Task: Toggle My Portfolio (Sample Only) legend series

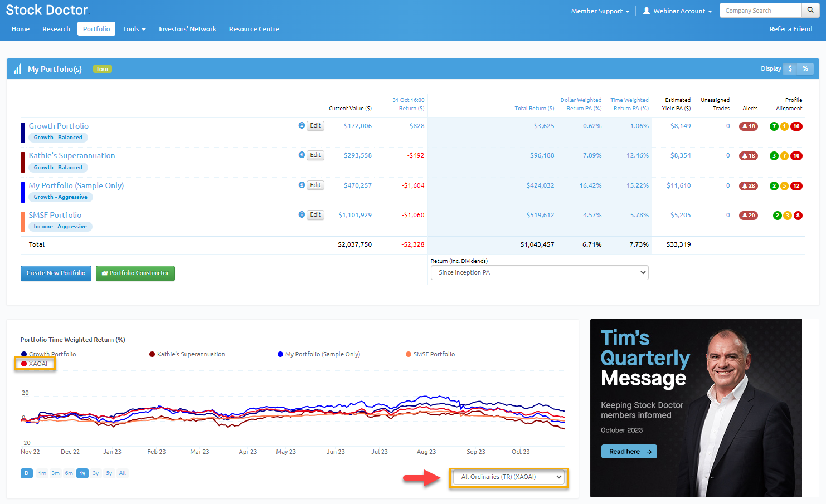Action: (x=319, y=354)
